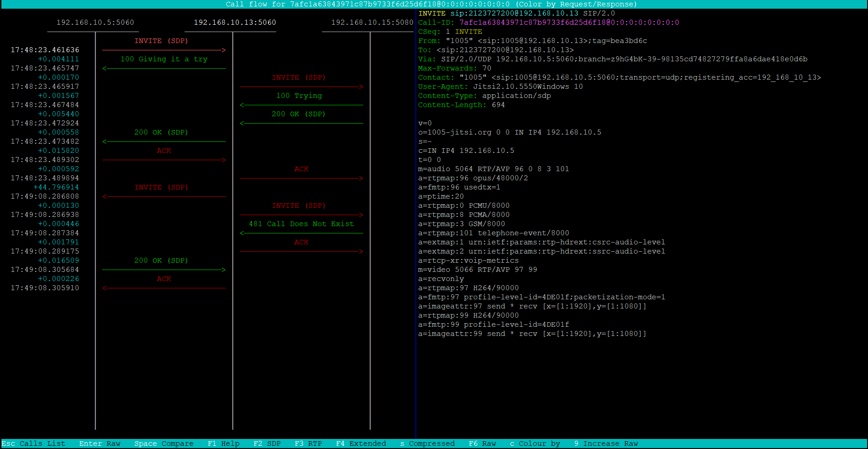This screenshot has width=868, height=449.
Task: Select the 200 OK (SDP) toward 192.168.10.5
Action: 161,132
